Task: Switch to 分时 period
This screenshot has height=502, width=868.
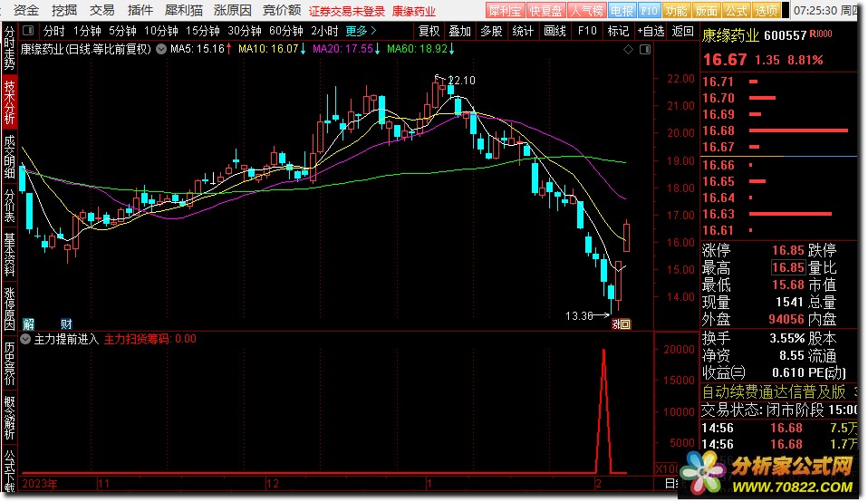Action: click(53, 31)
